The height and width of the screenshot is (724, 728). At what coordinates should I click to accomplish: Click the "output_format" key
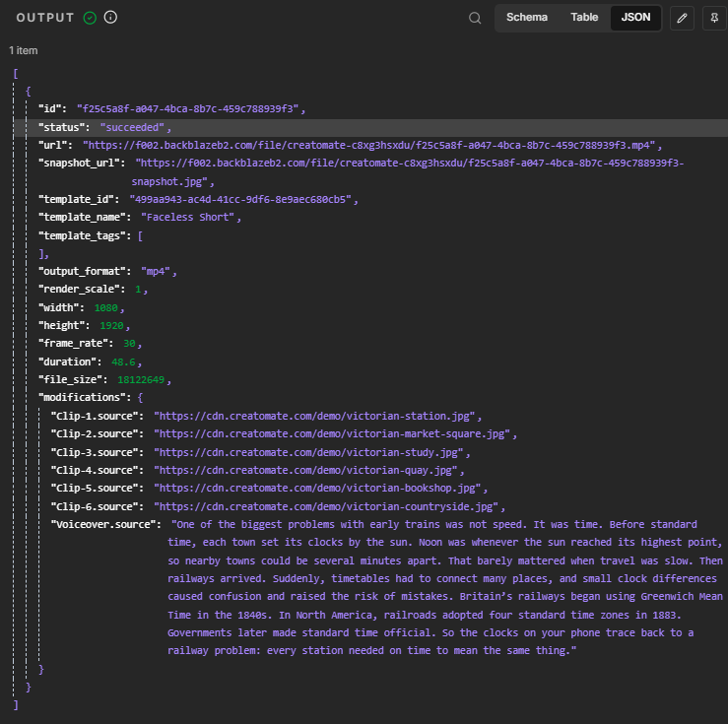[x=82, y=271]
